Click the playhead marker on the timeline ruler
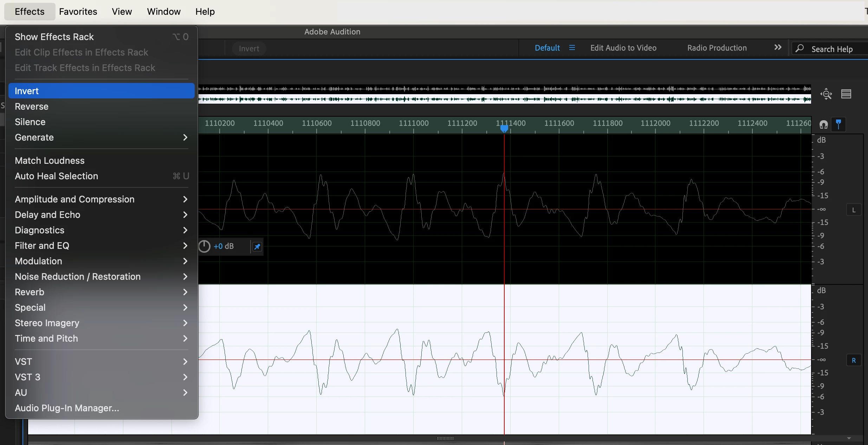Image resolution: width=868 pixels, height=445 pixels. click(x=504, y=129)
